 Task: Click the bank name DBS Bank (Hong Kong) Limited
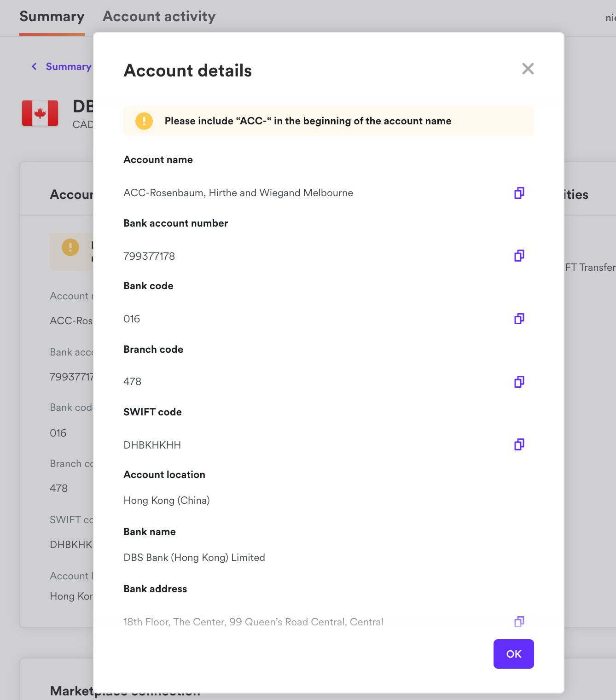pos(194,557)
